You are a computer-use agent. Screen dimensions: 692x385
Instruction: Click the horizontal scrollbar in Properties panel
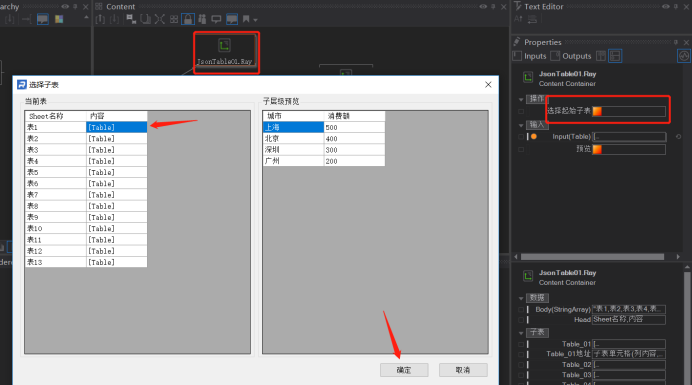[x=592, y=257]
